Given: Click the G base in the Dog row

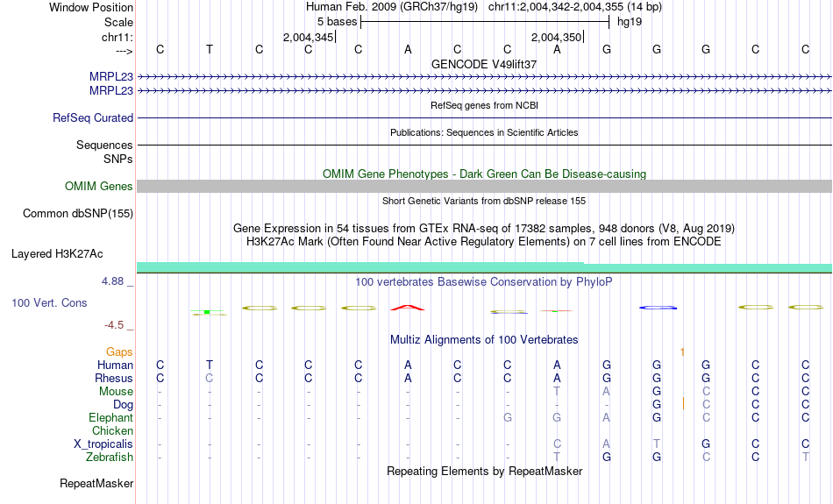Looking at the screenshot, I should click(x=657, y=405).
